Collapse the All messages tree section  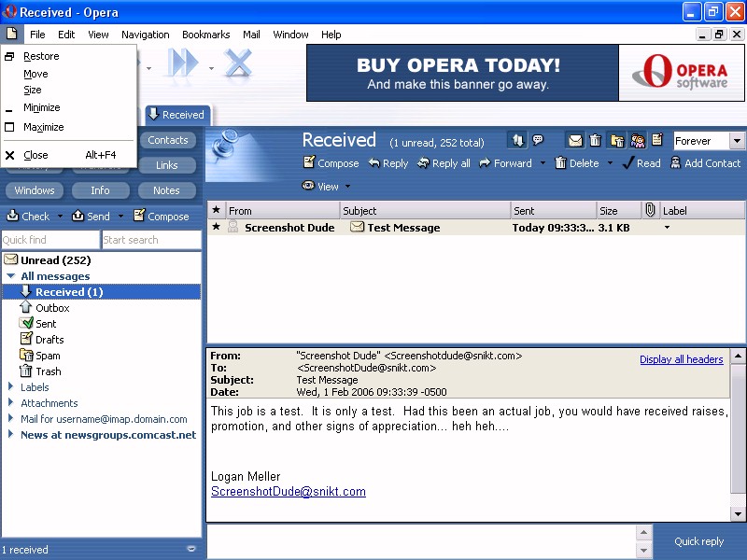tap(10, 275)
